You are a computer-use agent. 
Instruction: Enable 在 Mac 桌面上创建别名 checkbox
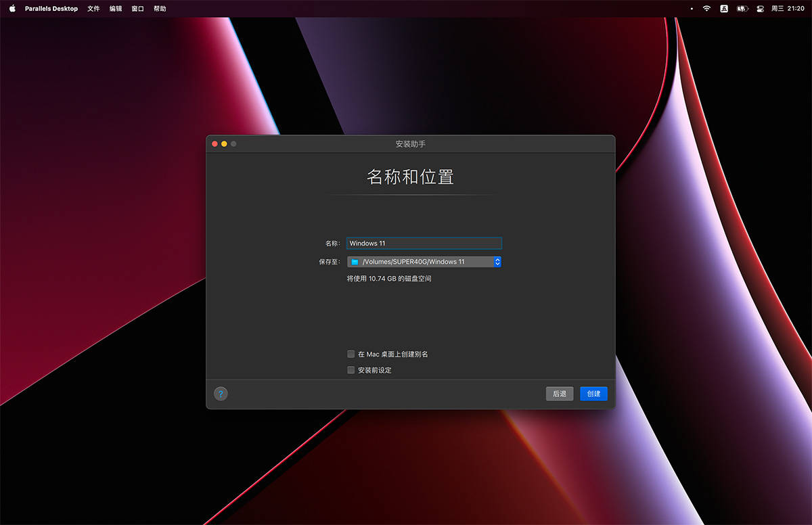pos(351,354)
